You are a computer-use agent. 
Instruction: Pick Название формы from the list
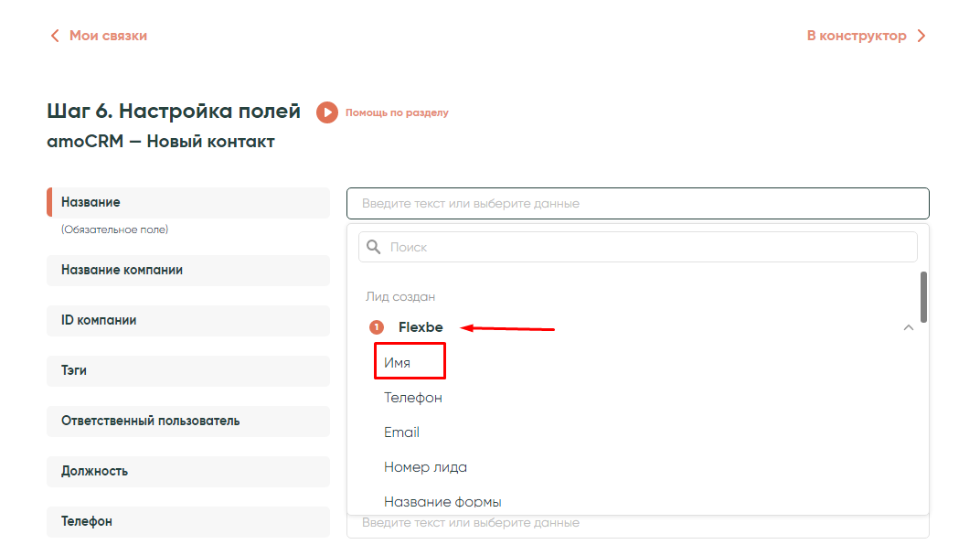(x=442, y=502)
